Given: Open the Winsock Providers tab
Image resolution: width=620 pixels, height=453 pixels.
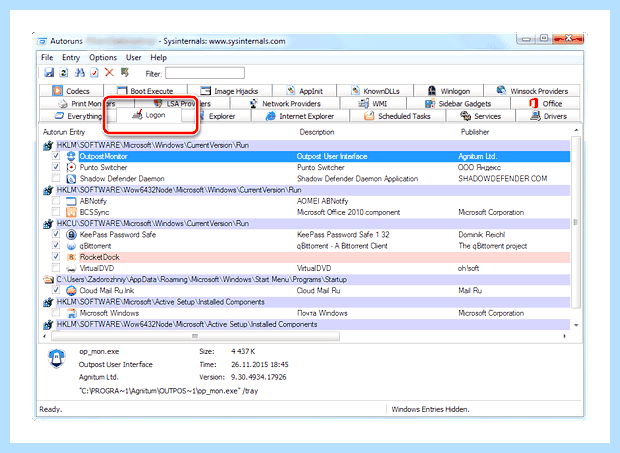Looking at the screenshot, I should pyautogui.click(x=532, y=91).
